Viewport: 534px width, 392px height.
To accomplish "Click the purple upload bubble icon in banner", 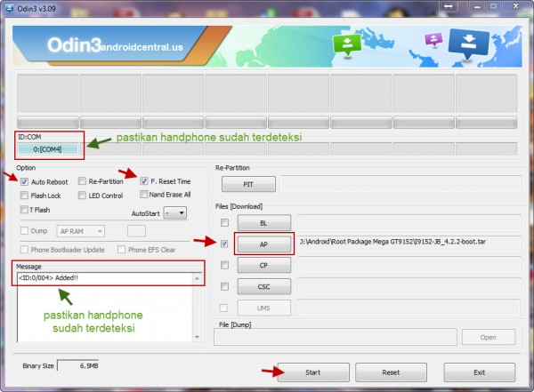I will tap(433, 39).
